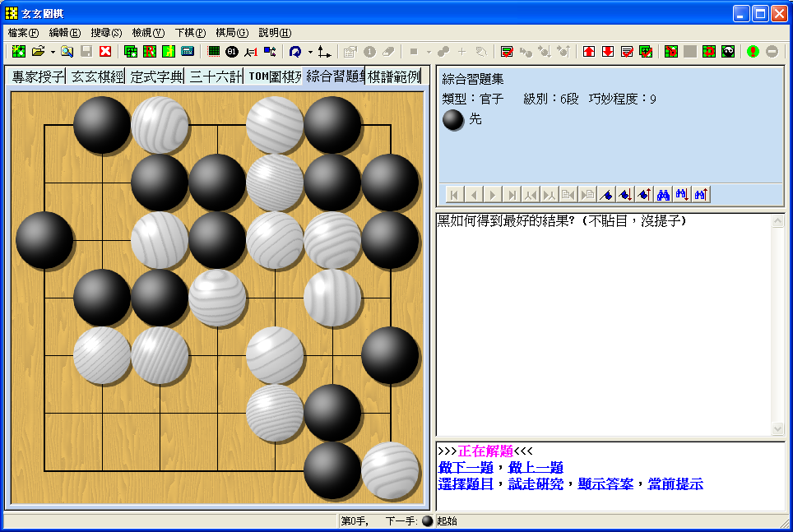Click the green board with red checkmark icon
This screenshot has width=793, height=532.
646,52
